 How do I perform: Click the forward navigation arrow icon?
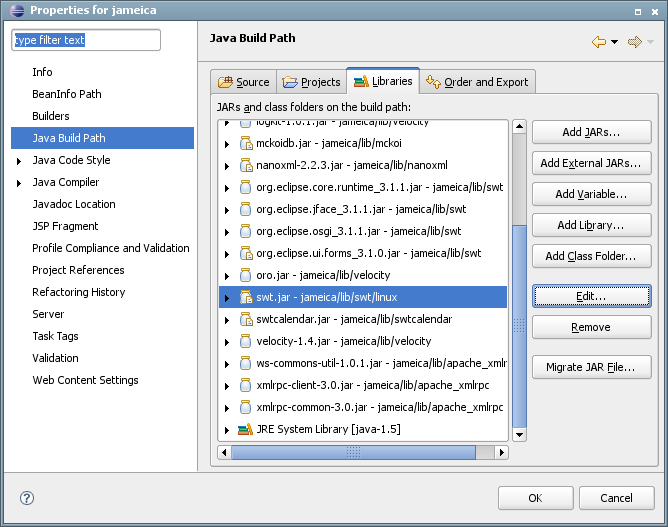point(635,42)
